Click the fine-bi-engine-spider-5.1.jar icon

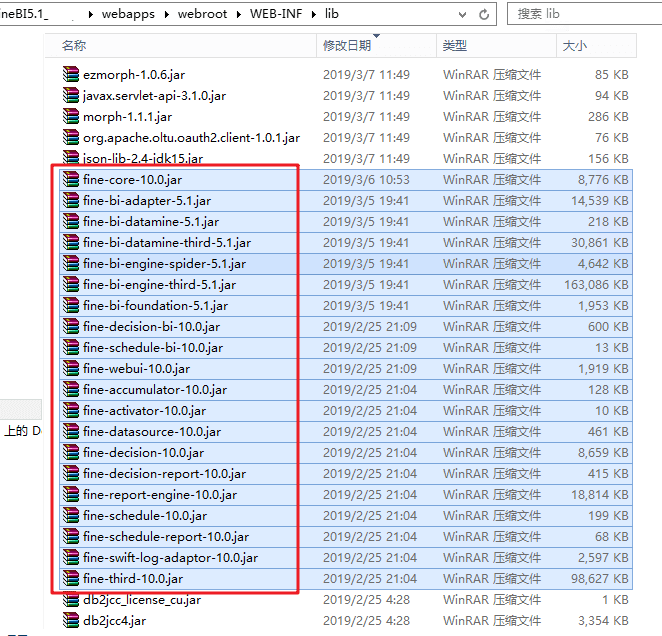pos(71,264)
